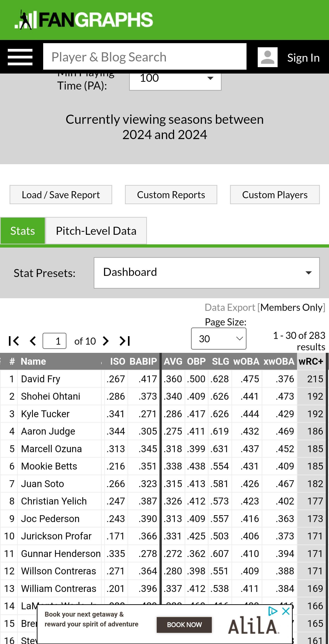The image size is (329, 644).
Task: Go to first page of results
Action: [x=14, y=341]
